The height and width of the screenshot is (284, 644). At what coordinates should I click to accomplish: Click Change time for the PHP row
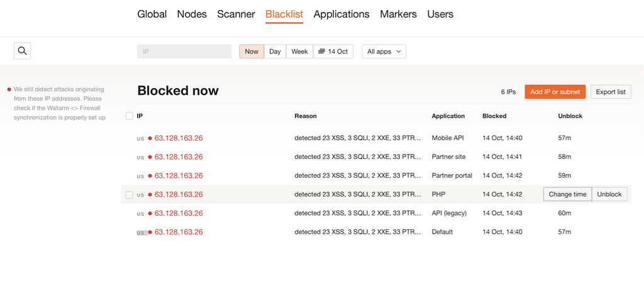[x=567, y=194]
